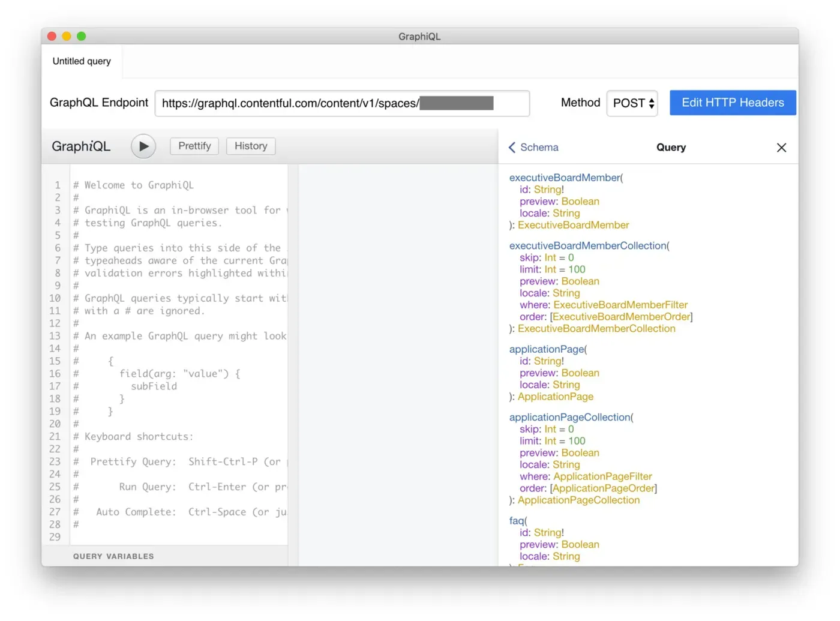The image size is (840, 621).
Task: Prettify the current query
Action: pos(194,146)
